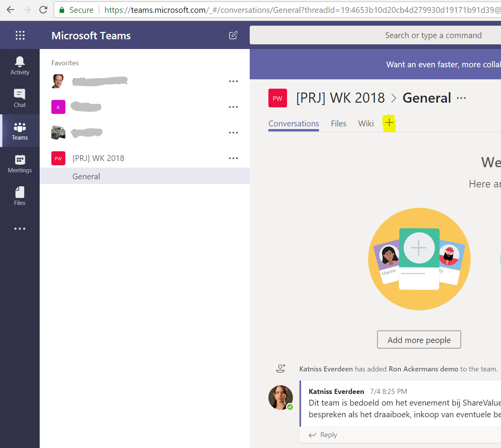Click the browser back arrow
This screenshot has width=501, height=448.
tap(11, 10)
